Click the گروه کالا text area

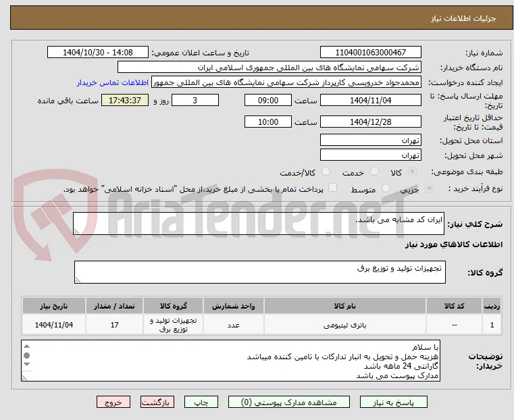(260, 272)
